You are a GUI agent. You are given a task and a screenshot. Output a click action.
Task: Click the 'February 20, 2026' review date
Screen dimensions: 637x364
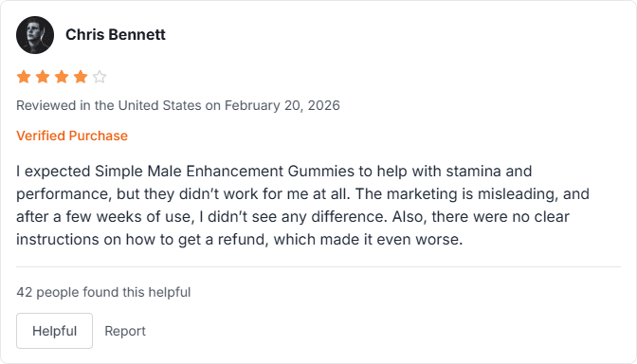282,105
